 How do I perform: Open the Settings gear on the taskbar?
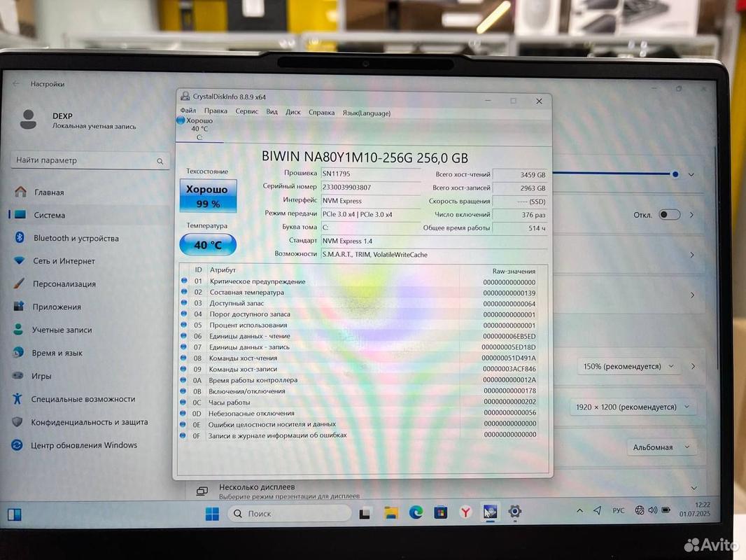[x=515, y=512]
